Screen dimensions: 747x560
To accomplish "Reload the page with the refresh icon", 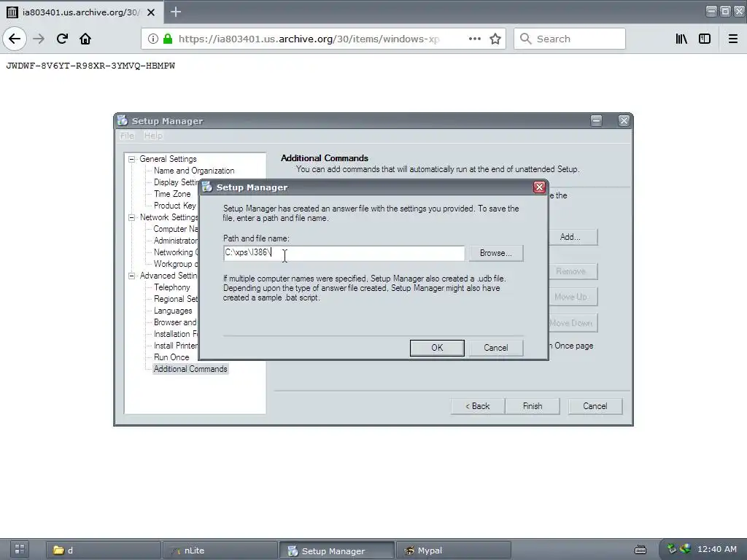I will point(62,39).
